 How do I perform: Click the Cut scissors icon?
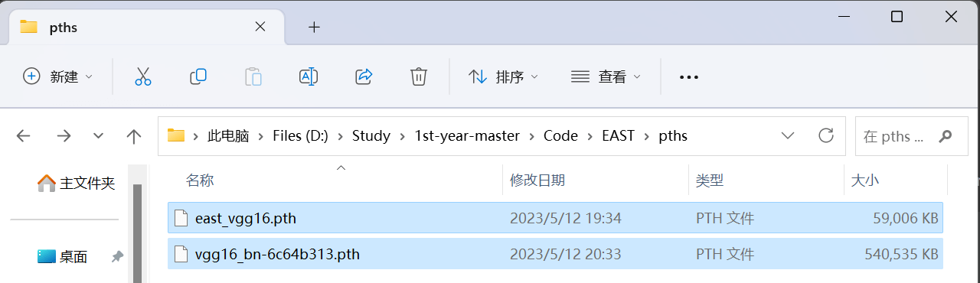point(143,76)
